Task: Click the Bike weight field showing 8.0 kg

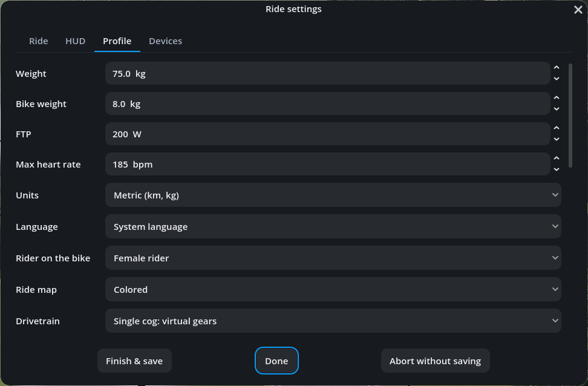Action: click(327, 104)
